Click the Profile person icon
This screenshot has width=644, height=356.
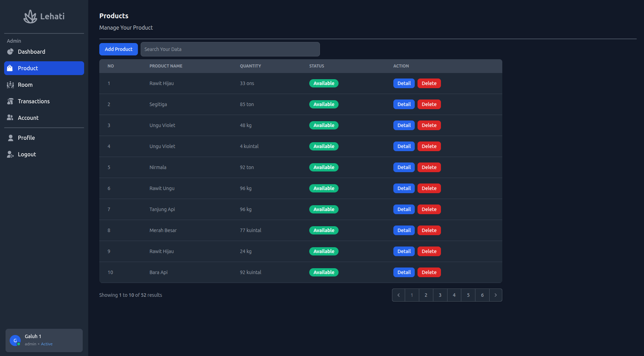tap(10, 138)
